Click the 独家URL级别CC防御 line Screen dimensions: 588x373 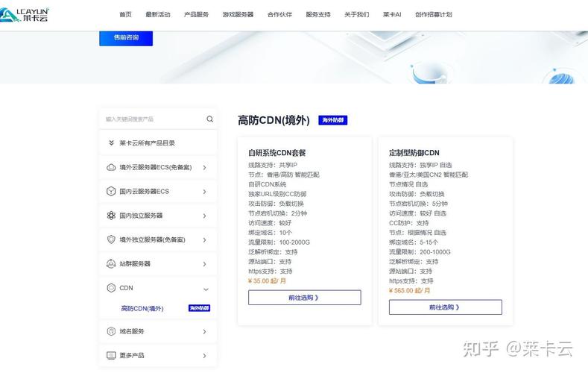tap(277, 194)
